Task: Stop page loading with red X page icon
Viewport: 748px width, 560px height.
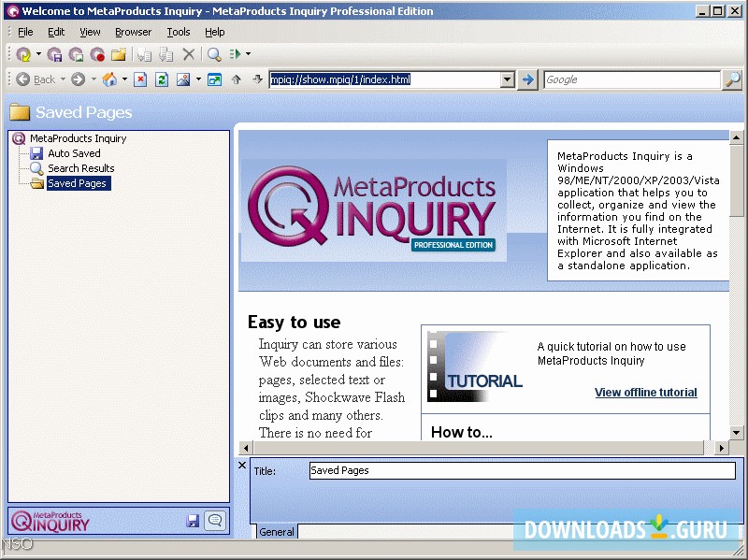Action: point(139,79)
